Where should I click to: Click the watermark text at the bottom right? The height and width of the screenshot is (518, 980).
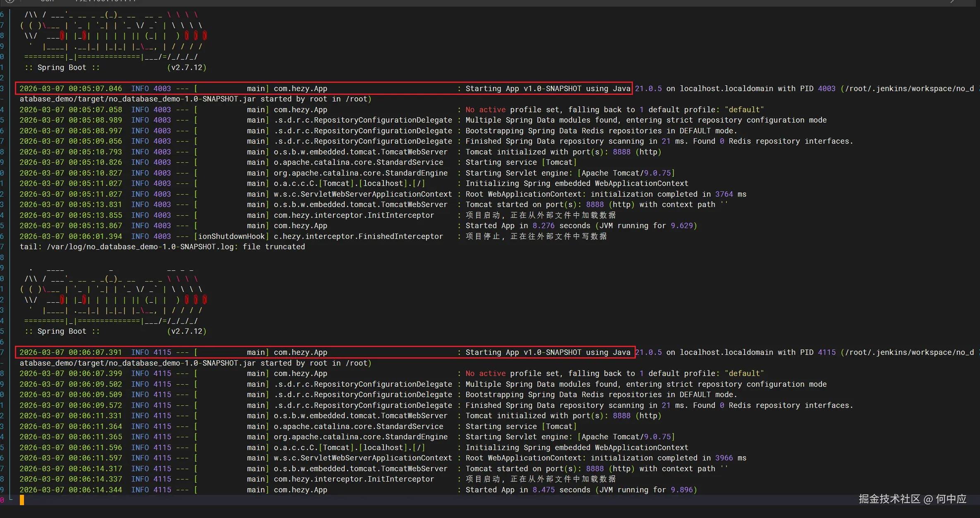[912, 499]
